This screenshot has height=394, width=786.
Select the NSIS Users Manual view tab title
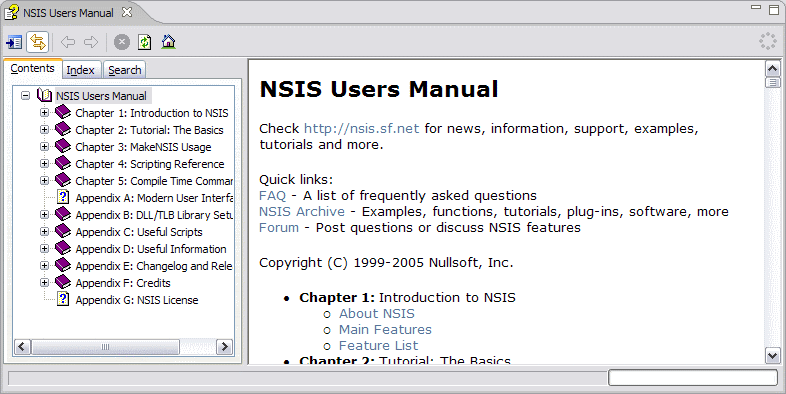(68, 13)
